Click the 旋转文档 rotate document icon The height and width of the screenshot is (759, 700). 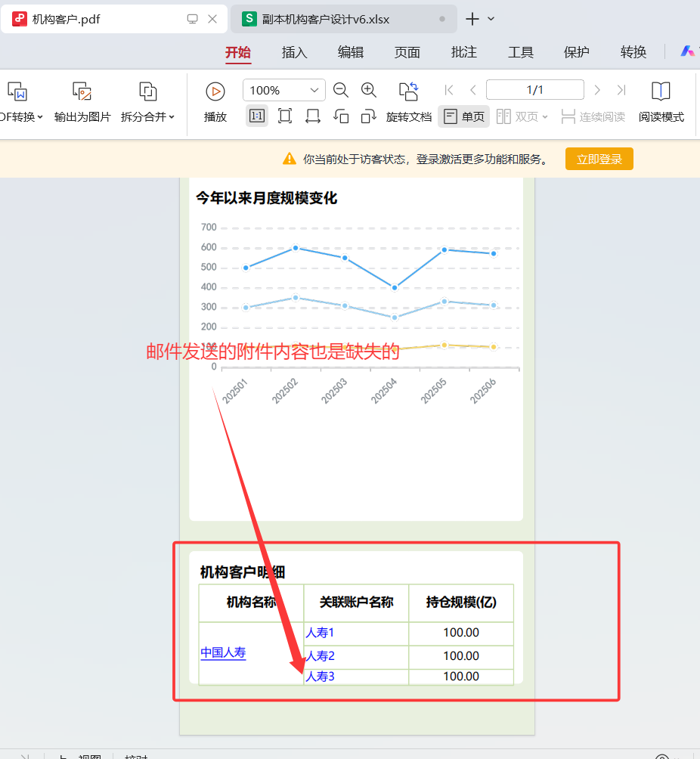(408, 91)
